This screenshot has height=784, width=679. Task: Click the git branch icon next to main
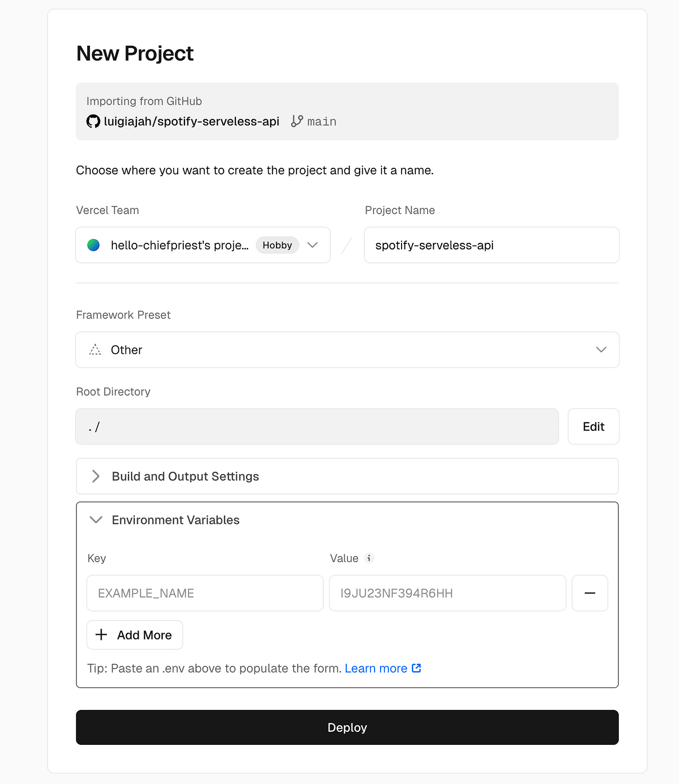click(x=297, y=121)
